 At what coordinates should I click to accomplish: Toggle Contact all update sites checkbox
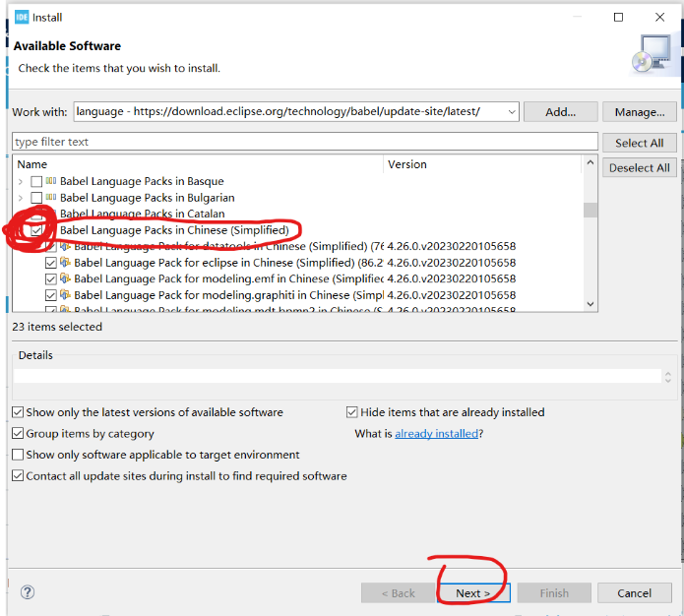point(18,475)
